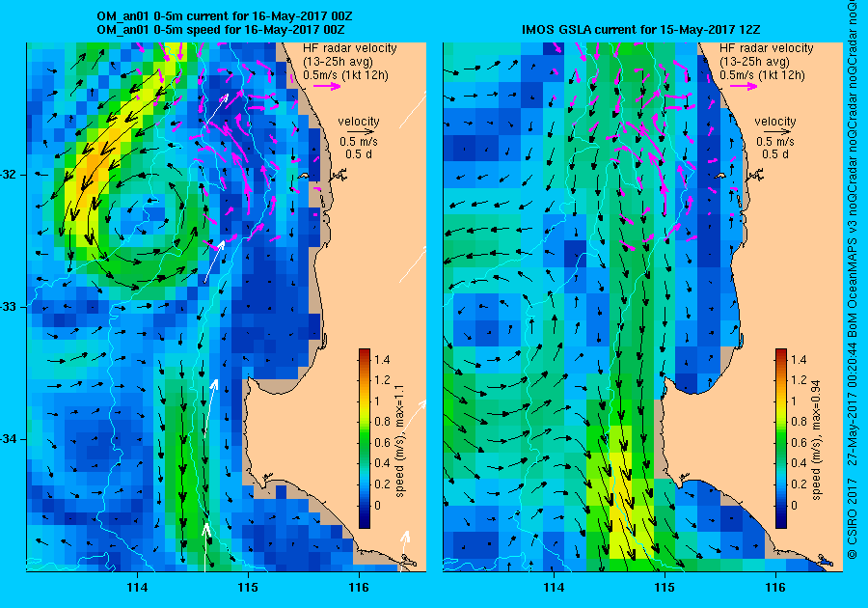Click '(13-25h avg)' text in right map
868x608 pixels.
(755, 62)
